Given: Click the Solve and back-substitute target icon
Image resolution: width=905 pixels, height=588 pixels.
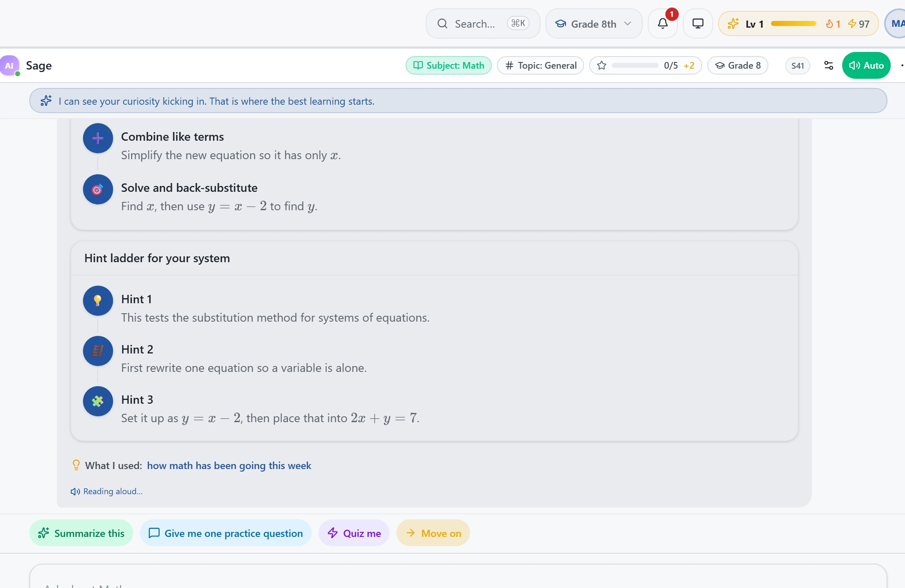Looking at the screenshot, I should click(x=98, y=189).
